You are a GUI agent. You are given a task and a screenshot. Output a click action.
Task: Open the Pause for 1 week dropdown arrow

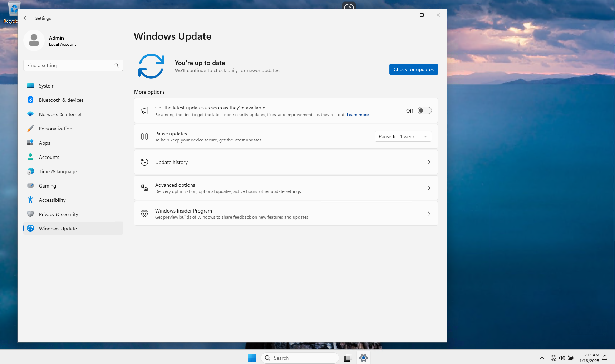pyautogui.click(x=425, y=136)
